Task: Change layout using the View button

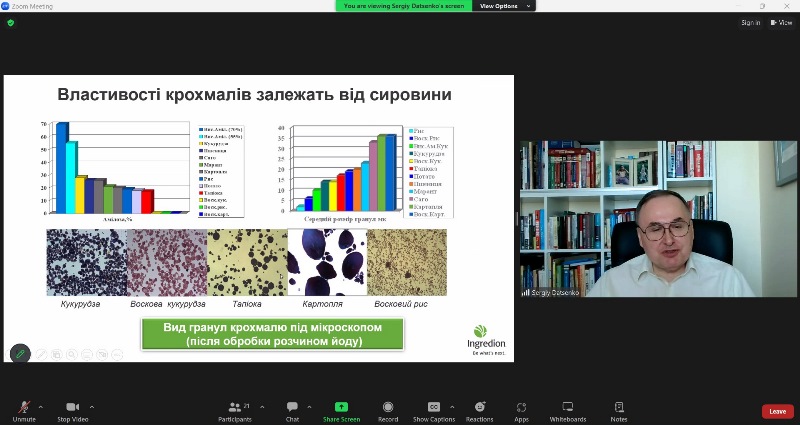Action: pos(781,22)
